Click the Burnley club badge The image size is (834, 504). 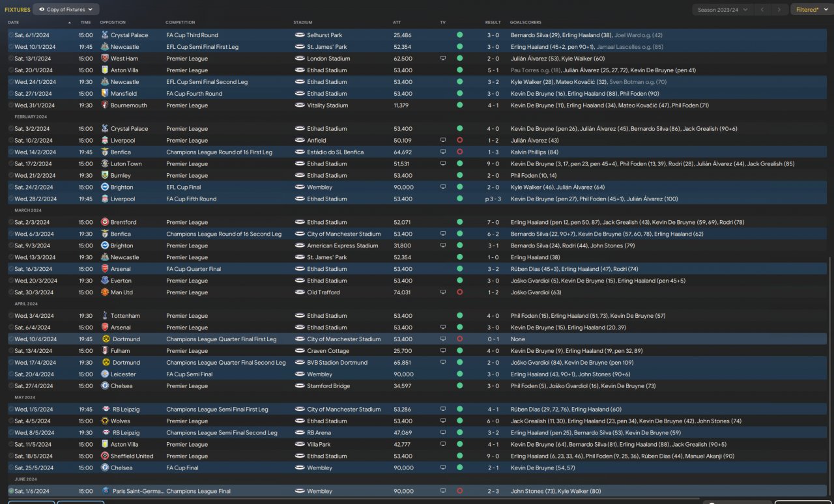pos(105,176)
